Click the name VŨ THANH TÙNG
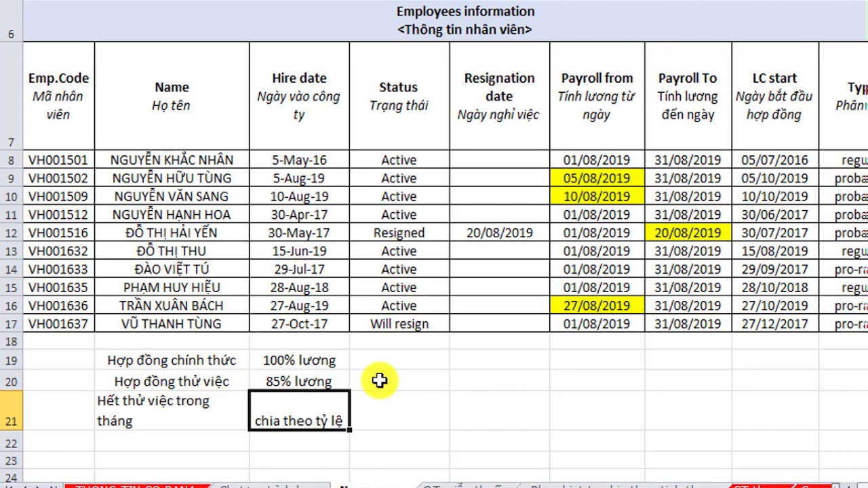This screenshot has width=868, height=488. 172,324
